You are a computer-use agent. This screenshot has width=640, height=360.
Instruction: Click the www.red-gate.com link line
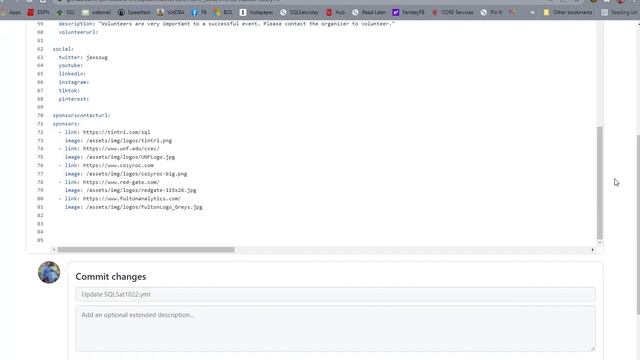point(109,182)
